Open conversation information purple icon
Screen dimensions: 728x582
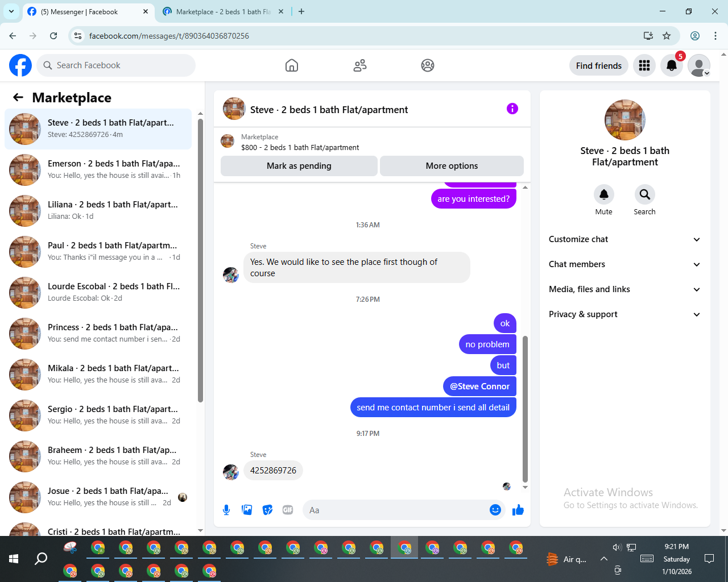(x=512, y=109)
